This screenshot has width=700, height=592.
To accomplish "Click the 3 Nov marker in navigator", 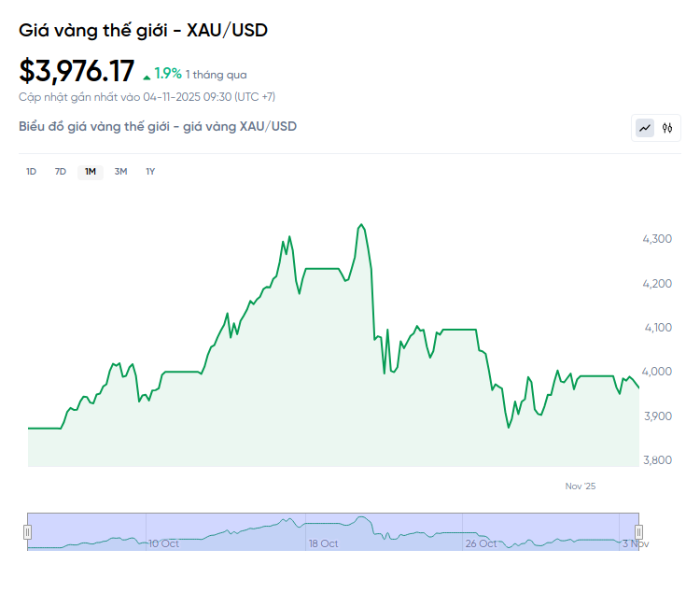I will [x=635, y=543].
